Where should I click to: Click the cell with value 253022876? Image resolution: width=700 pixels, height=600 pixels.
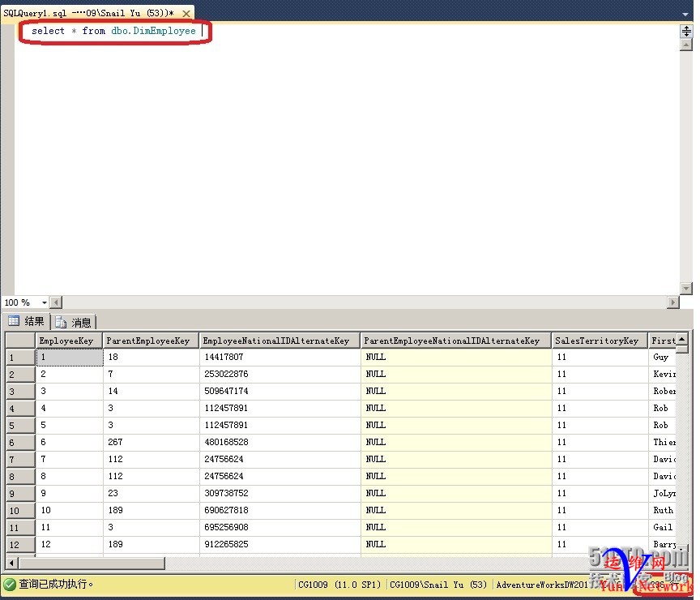coord(280,374)
